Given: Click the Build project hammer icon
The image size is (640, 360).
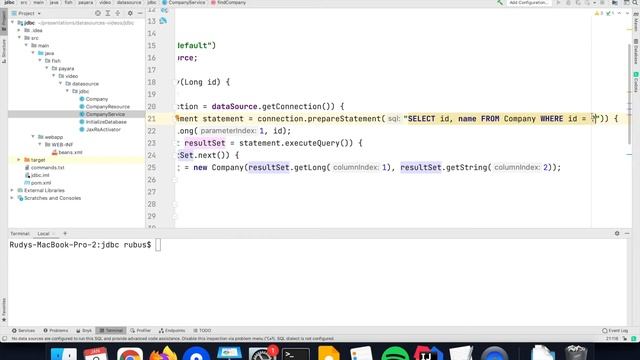Looking at the screenshot, I should tap(500, 2).
